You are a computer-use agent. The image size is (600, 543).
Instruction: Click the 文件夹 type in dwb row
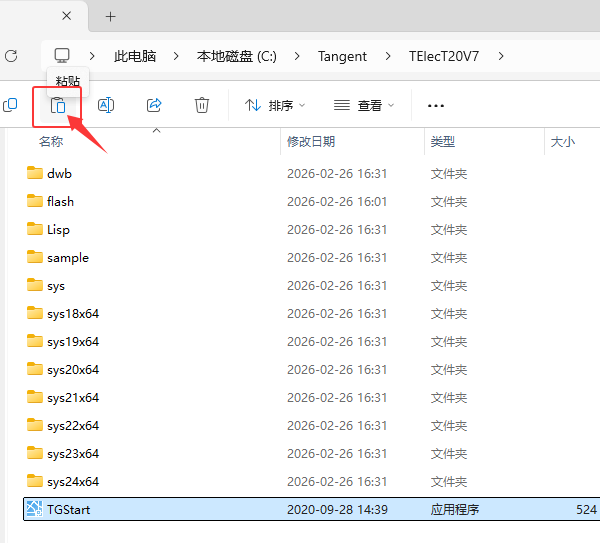449,174
